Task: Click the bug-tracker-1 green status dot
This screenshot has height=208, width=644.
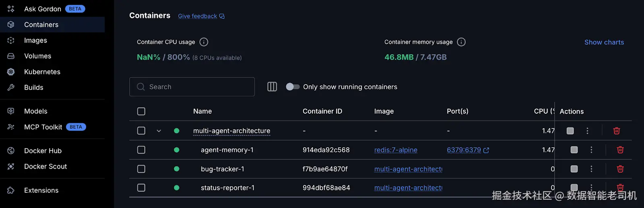Action: click(176, 169)
